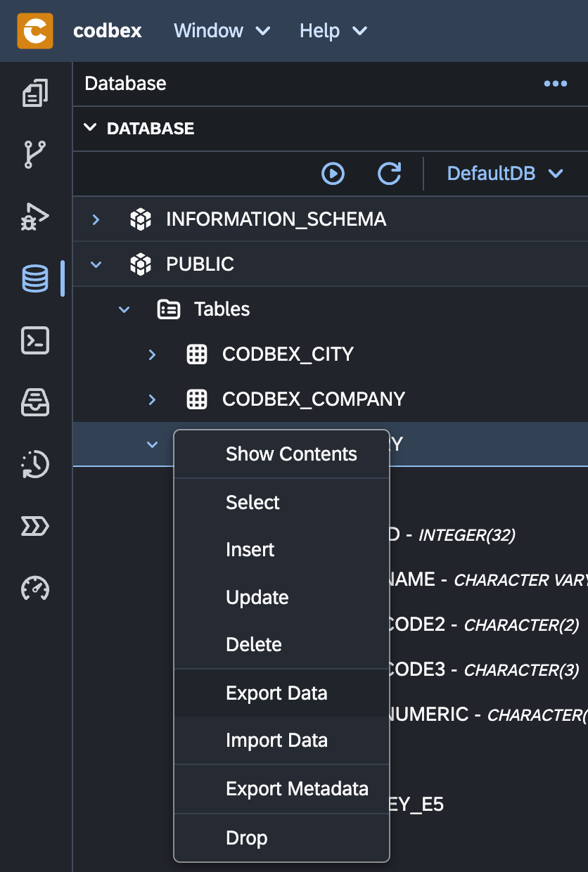Click the Tables folder icon
Screen dimensions: 588x872
[169, 309]
